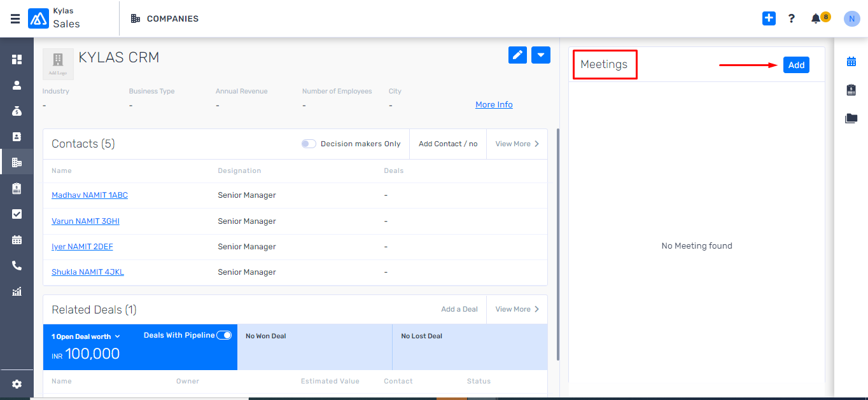Click the Status column header in deals
This screenshot has width=868, height=400.
[x=479, y=382]
